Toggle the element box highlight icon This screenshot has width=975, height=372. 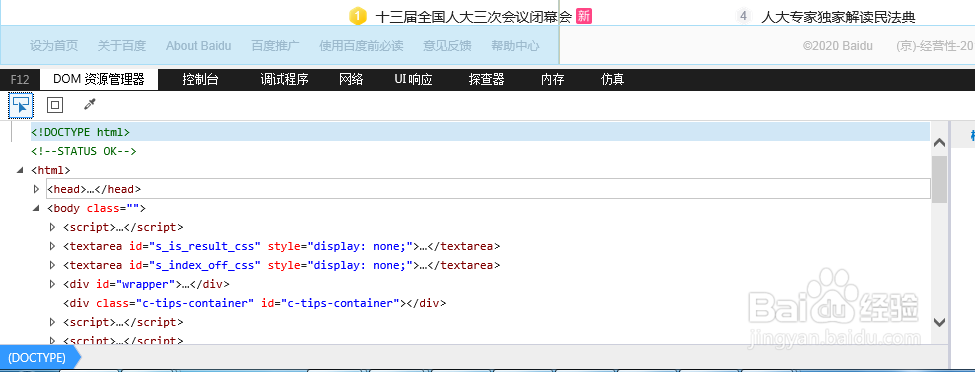tap(55, 105)
